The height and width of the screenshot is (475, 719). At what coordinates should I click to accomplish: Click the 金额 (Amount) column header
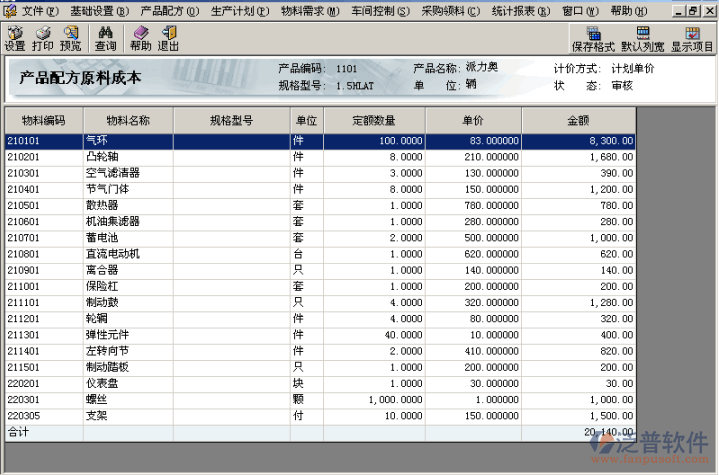click(578, 120)
